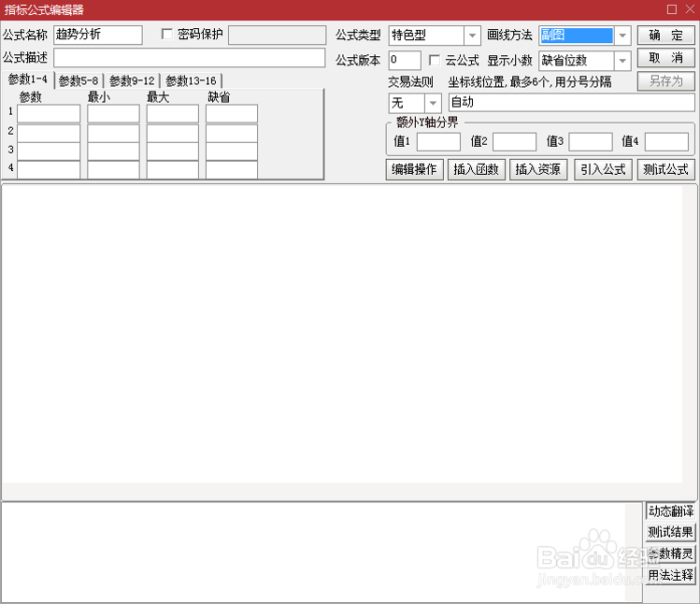Click row 3 参数 name field
700x604 pixels.
click(x=49, y=151)
